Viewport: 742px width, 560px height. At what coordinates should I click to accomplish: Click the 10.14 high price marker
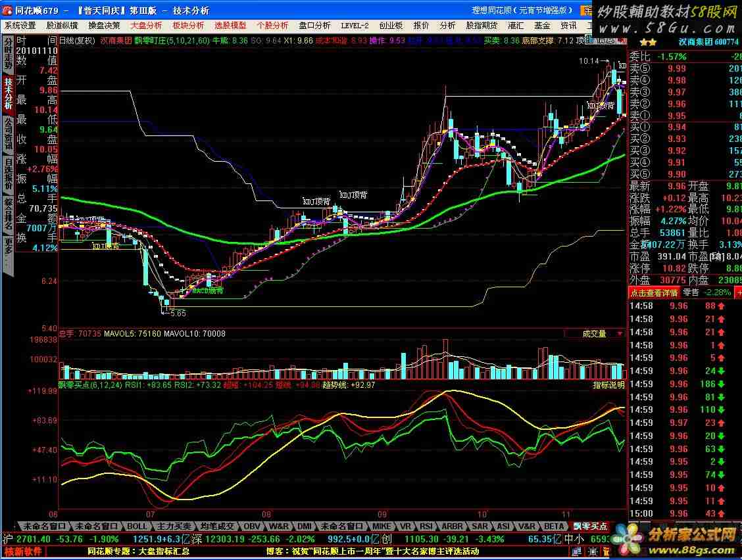pyautogui.click(x=589, y=61)
